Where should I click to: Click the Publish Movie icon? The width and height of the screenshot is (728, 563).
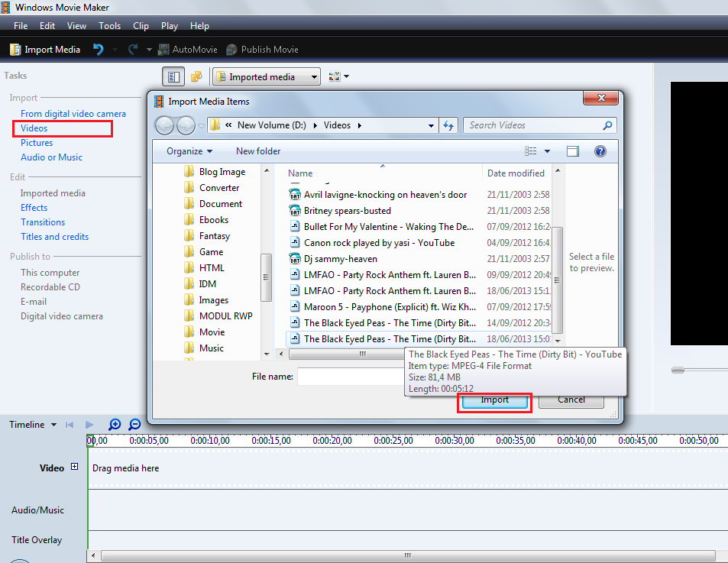click(x=231, y=50)
